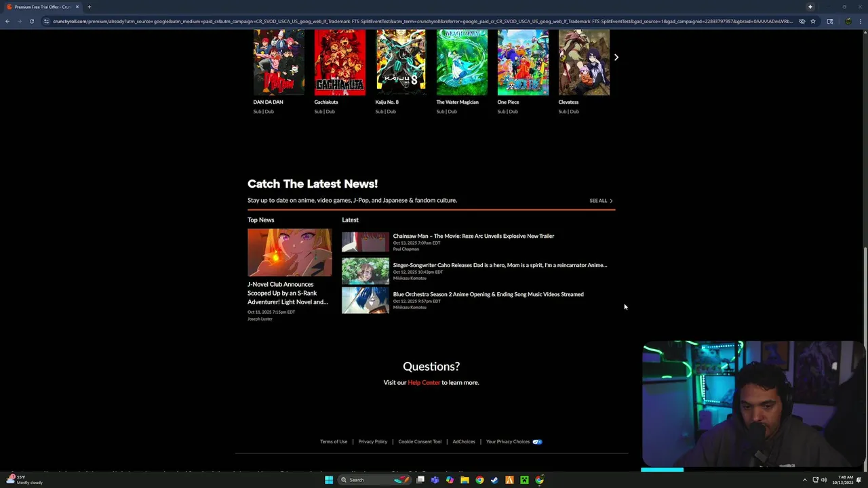
Task: Open the DAN DA DAN poster
Action: click(279, 62)
